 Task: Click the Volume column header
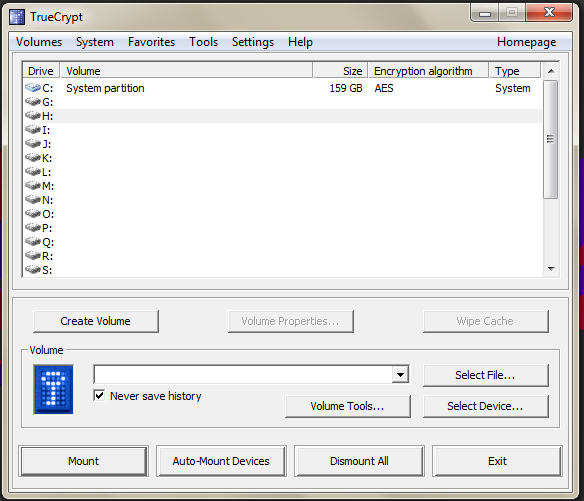(186, 71)
